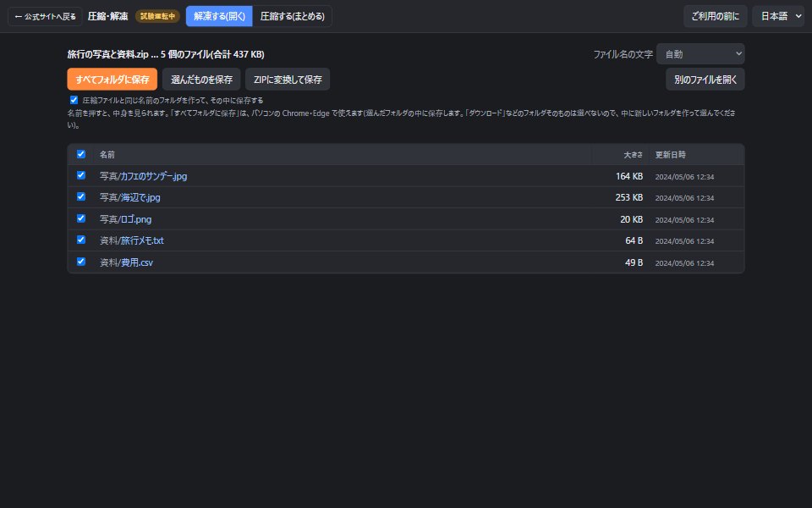Switch to 圧縮する(まとめる) tab
Image resolution: width=812 pixels, height=508 pixels.
click(292, 16)
